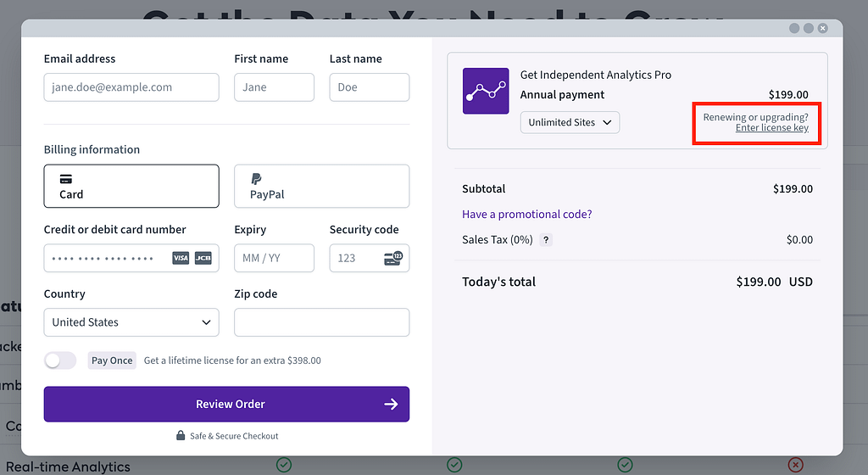The width and height of the screenshot is (868, 475).
Task: Click the Independent Analytics purple graph logo
Action: click(486, 91)
